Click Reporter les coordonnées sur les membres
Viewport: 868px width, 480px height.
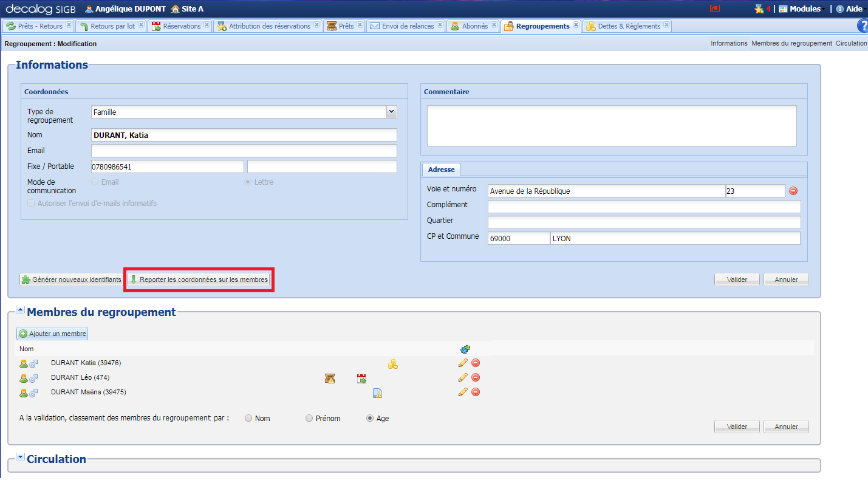(198, 280)
